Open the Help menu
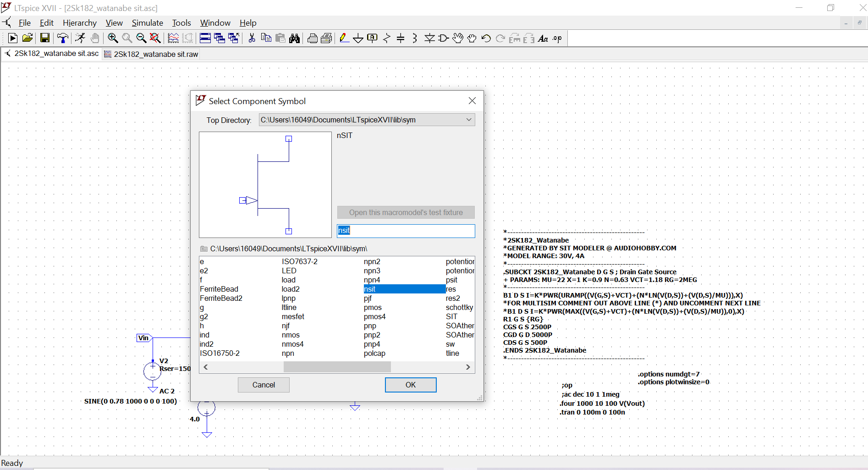 [248, 23]
